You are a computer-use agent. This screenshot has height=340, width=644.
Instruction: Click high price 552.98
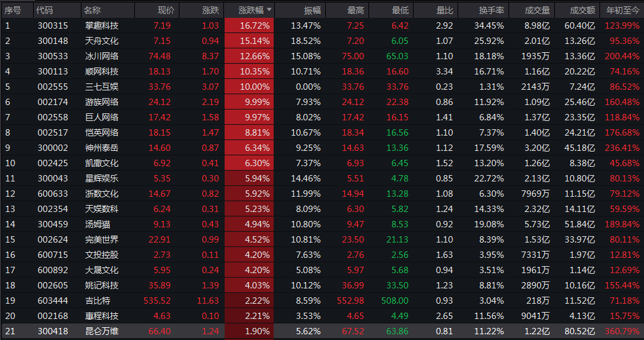pyautogui.click(x=351, y=301)
